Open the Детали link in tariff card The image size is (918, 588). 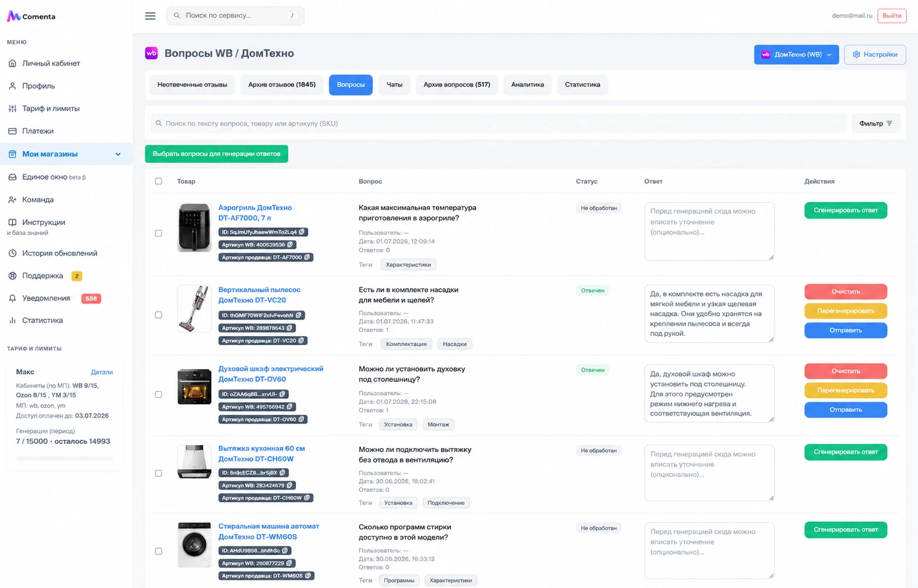[102, 372]
